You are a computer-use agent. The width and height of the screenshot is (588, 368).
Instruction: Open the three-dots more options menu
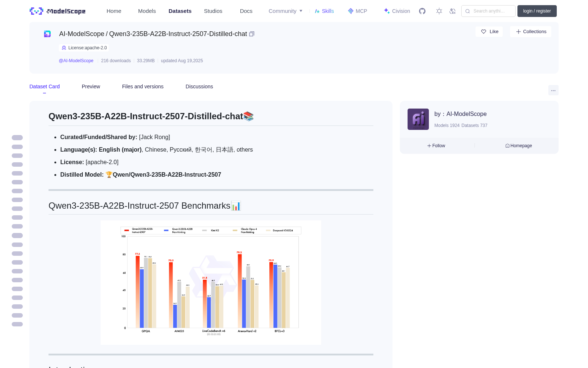(x=553, y=90)
